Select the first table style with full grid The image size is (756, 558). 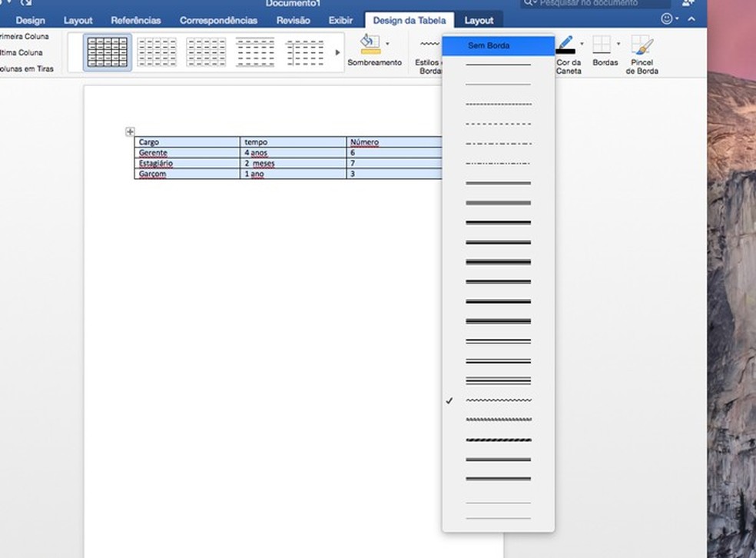click(107, 52)
